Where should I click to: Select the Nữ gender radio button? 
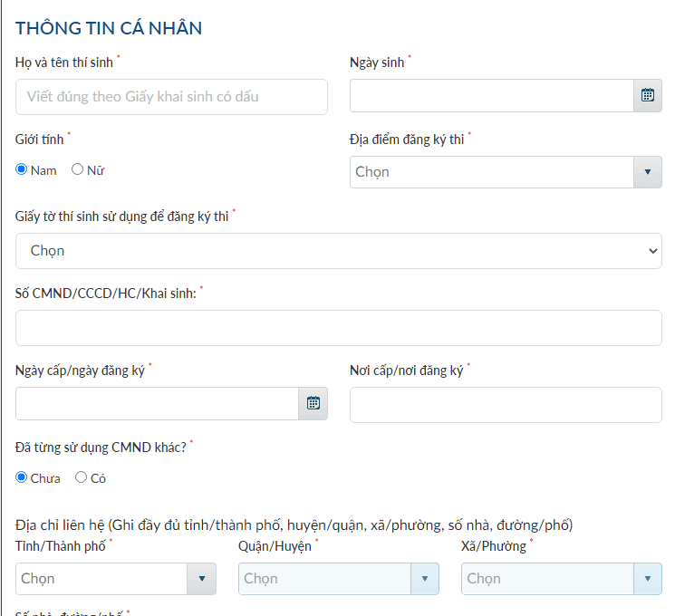(77, 169)
